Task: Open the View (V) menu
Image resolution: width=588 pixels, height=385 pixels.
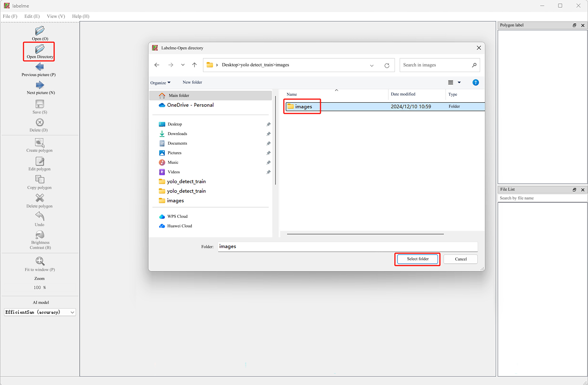Action: [56, 16]
